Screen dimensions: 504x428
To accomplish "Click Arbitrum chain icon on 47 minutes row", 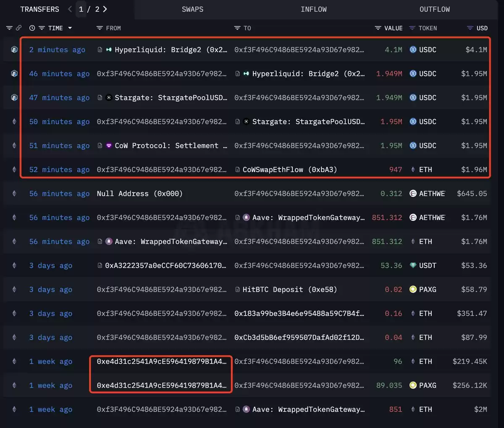I will click(x=14, y=97).
